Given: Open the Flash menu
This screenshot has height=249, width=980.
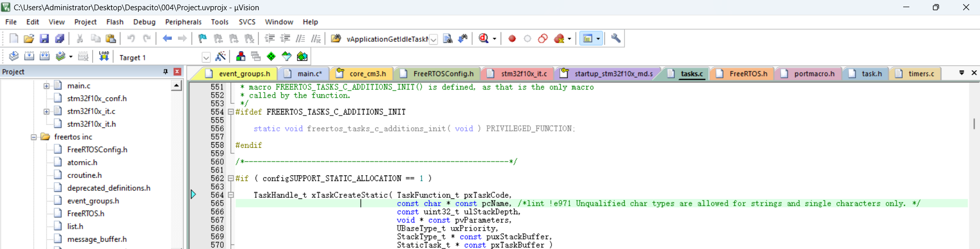Looking at the screenshot, I should pos(115,22).
